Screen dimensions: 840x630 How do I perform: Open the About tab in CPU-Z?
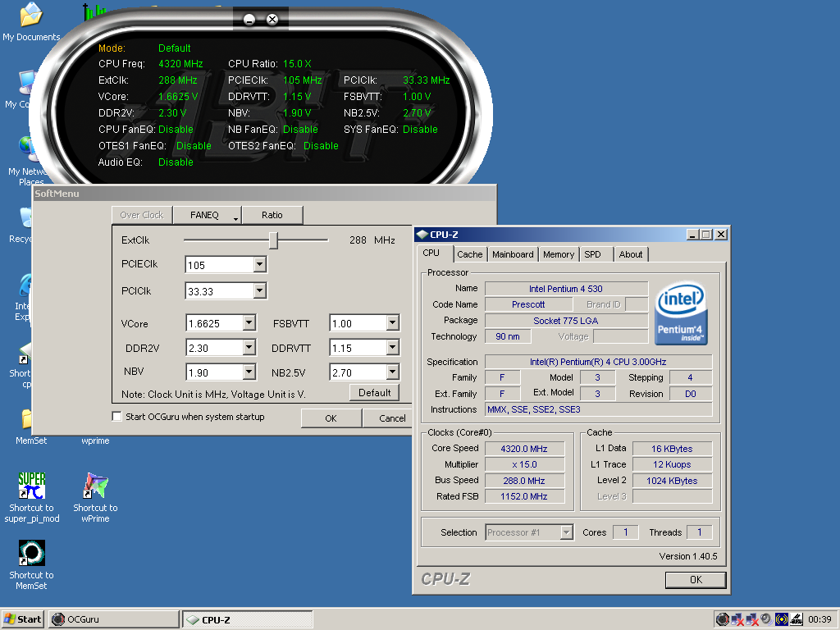pos(631,254)
